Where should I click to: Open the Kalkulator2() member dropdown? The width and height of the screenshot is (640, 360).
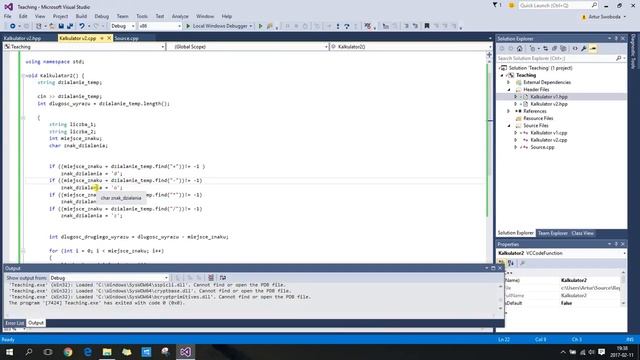pyautogui.click(x=411, y=47)
